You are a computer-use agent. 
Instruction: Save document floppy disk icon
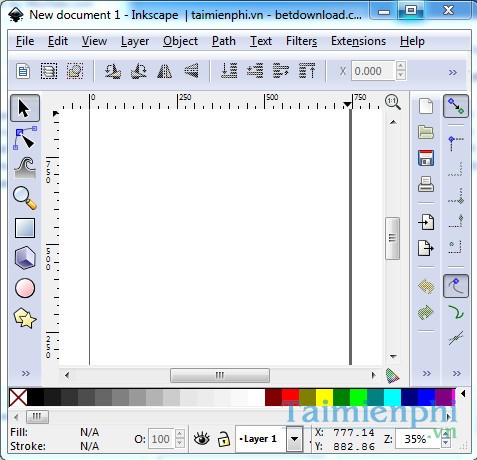[x=426, y=158]
